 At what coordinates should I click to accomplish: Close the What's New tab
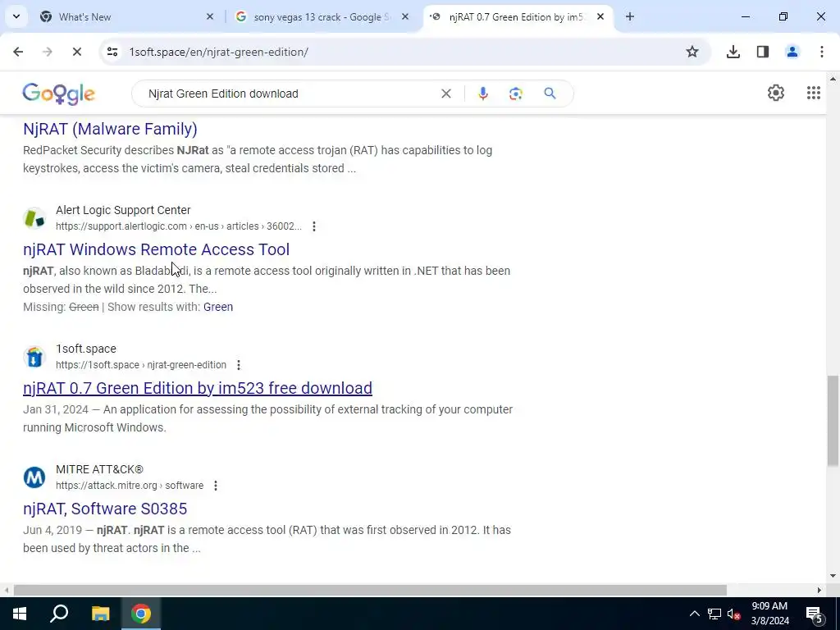210,16
